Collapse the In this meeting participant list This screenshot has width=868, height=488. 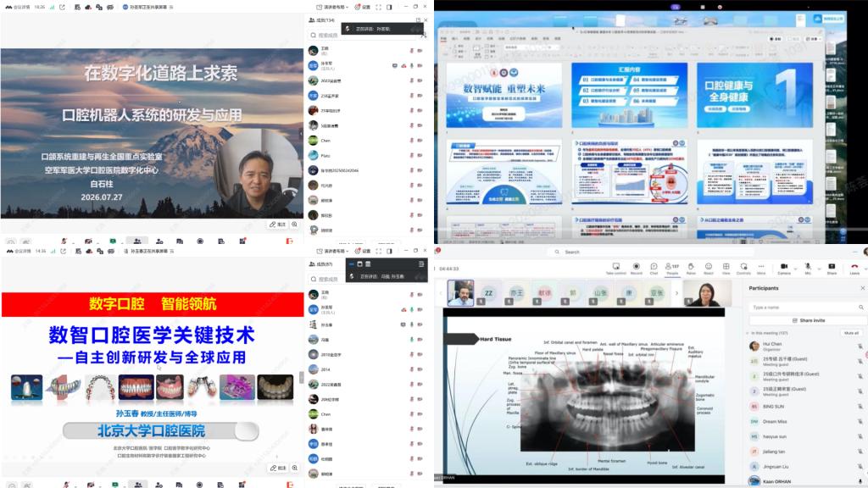coord(748,333)
